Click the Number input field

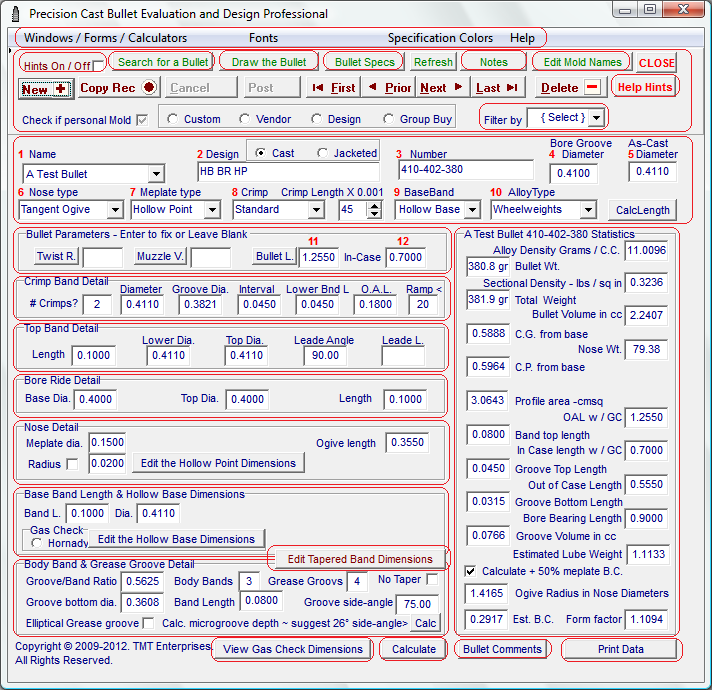pyautogui.click(x=464, y=170)
